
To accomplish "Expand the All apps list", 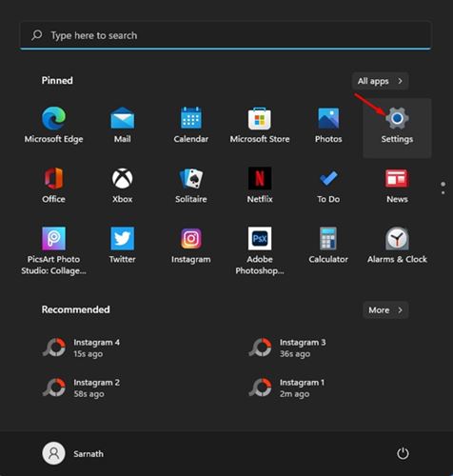I will tap(380, 81).
